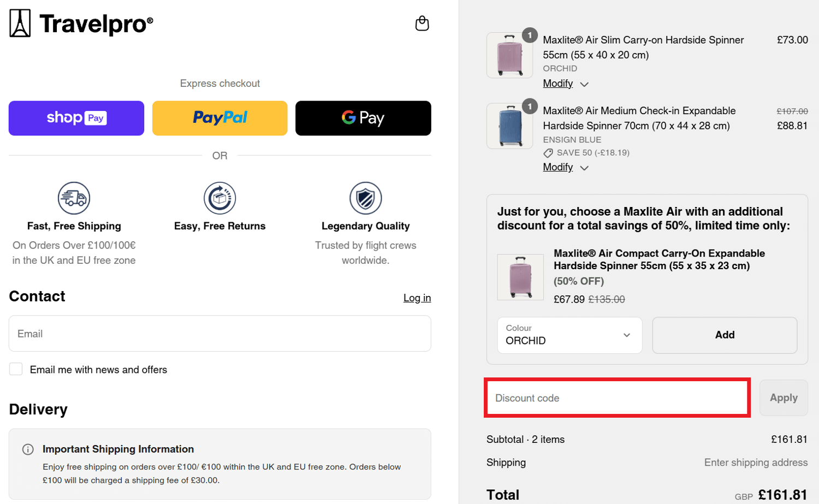Open the Log in link

417,298
